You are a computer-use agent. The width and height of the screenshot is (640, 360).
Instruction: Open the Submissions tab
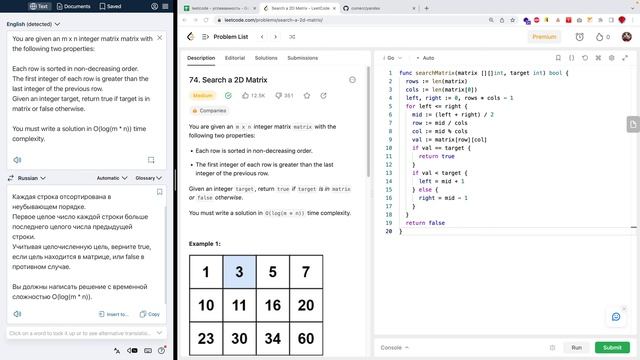302,58
